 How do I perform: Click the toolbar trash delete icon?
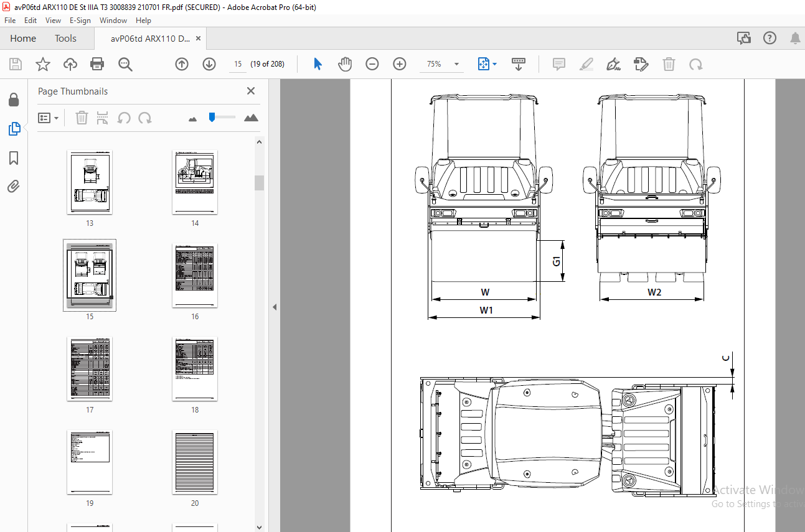[669, 64]
